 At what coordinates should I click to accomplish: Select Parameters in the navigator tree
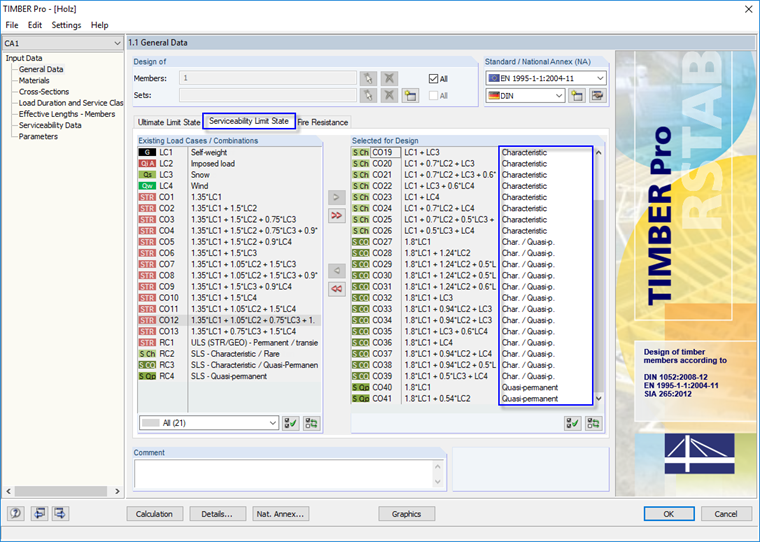pyautogui.click(x=38, y=136)
